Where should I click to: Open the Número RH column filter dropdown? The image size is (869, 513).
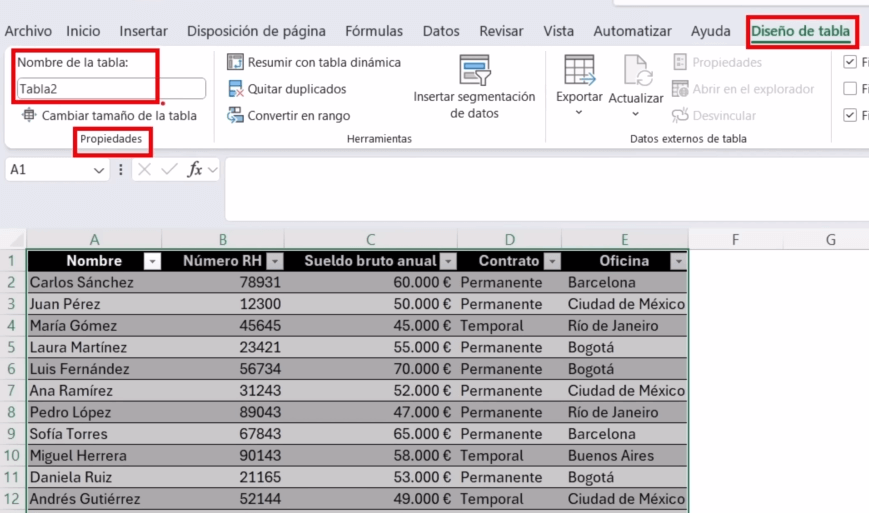275,261
